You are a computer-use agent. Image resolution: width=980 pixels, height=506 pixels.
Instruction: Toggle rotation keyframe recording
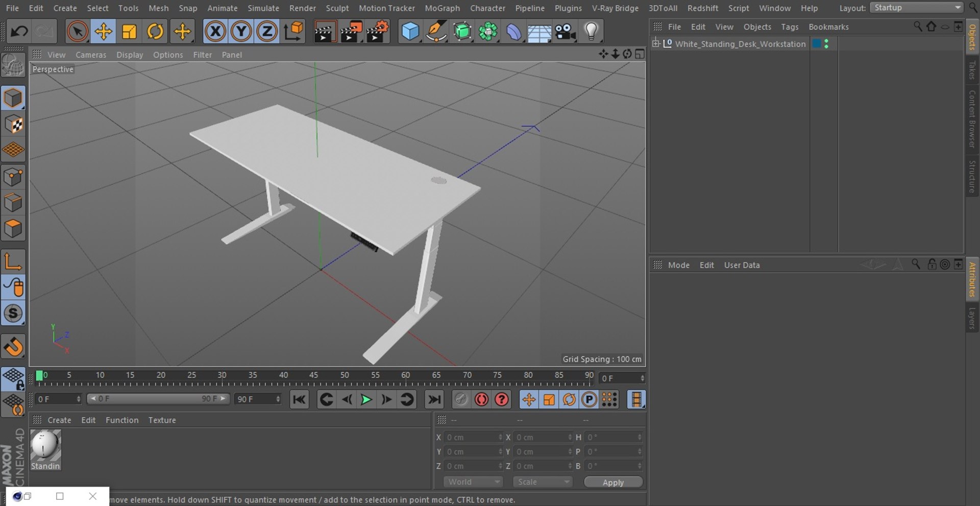569,400
